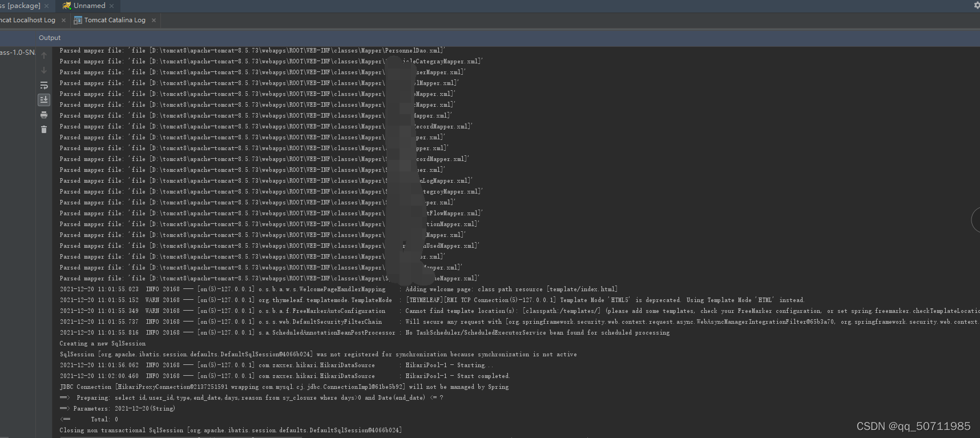Close the [package] tab
This screenshot has width=980, height=438.
47,6
